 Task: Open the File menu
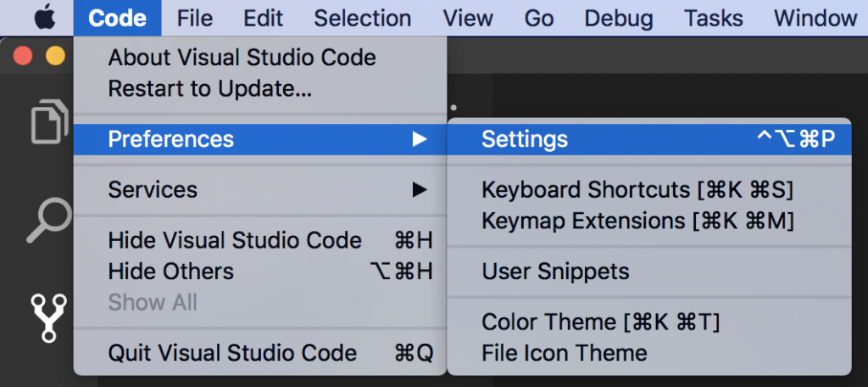[x=195, y=19]
